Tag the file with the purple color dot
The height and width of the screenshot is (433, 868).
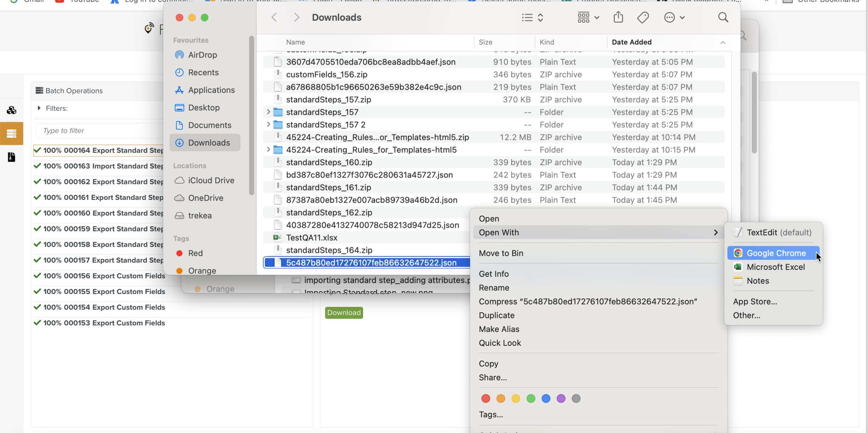[x=560, y=398]
